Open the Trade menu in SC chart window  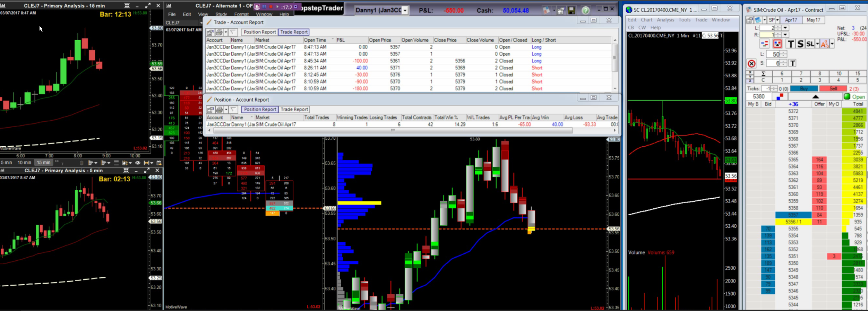click(x=701, y=20)
